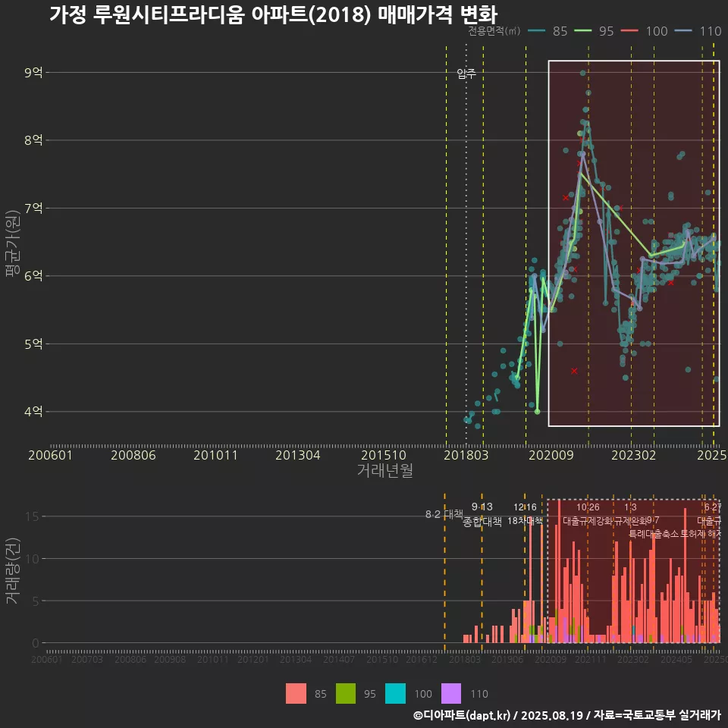Click the 입주 annotation label
This screenshot has width=728, height=728.
466,74
